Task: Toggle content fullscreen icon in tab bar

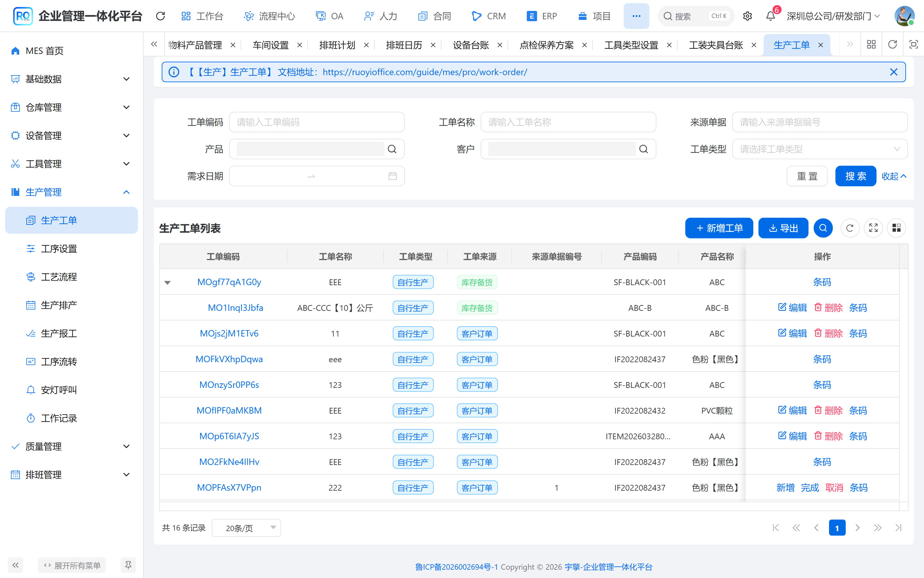Action: coord(913,45)
